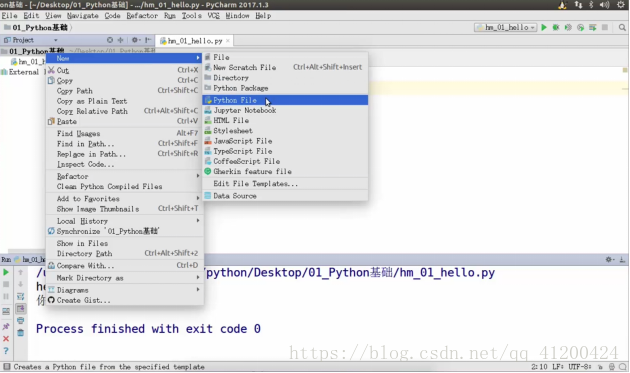Select Gherkin feature file entry

point(285,171)
